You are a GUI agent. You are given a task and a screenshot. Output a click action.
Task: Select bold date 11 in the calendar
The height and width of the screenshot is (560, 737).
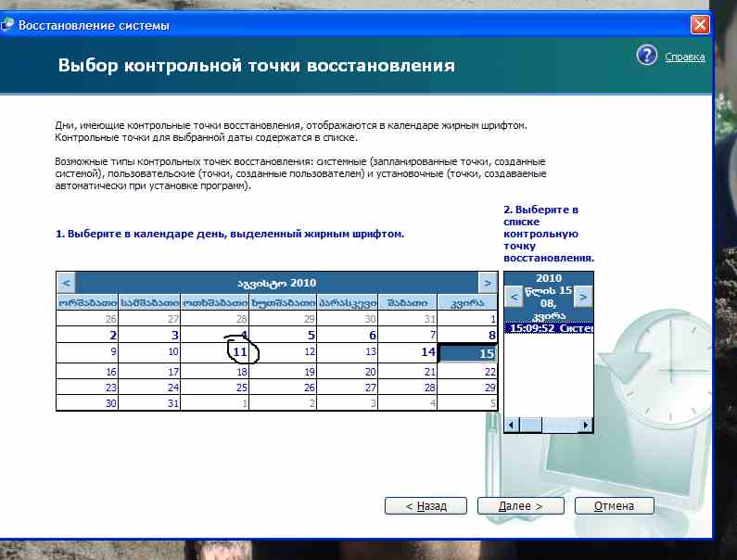pyautogui.click(x=239, y=352)
